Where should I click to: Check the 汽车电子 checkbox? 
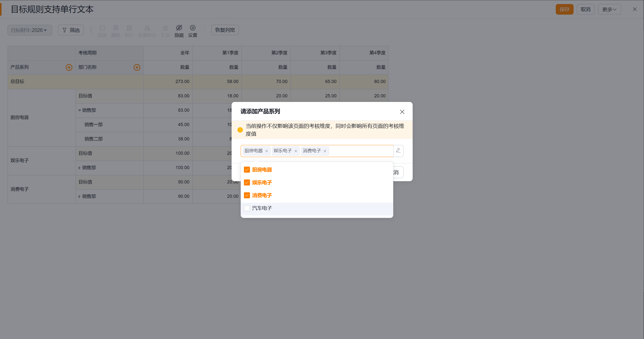(x=247, y=208)
